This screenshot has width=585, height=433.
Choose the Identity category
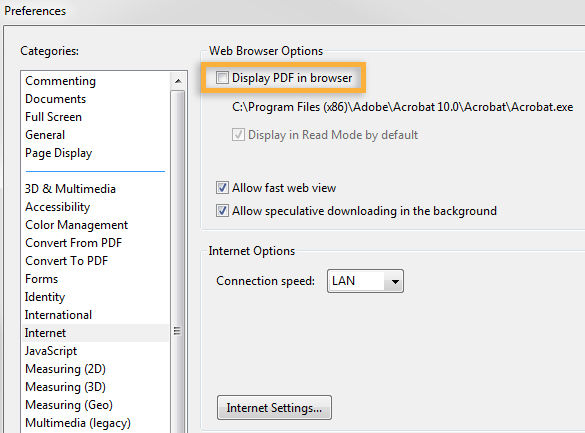45,297
